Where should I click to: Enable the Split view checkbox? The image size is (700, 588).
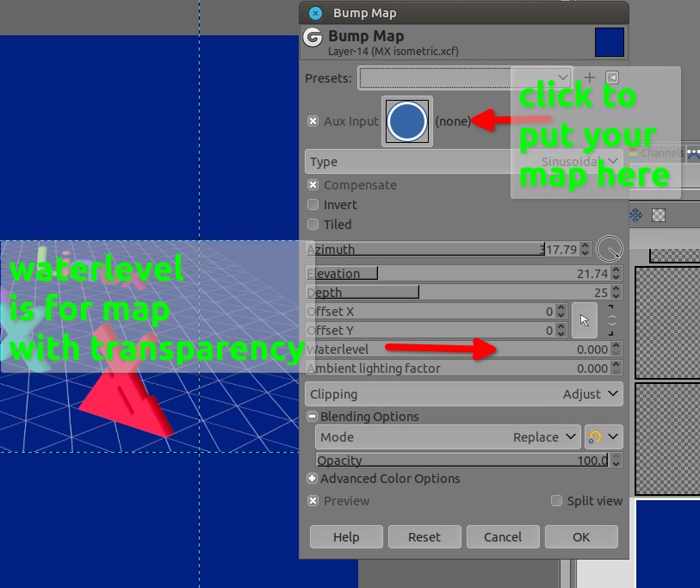pos(556,501)
